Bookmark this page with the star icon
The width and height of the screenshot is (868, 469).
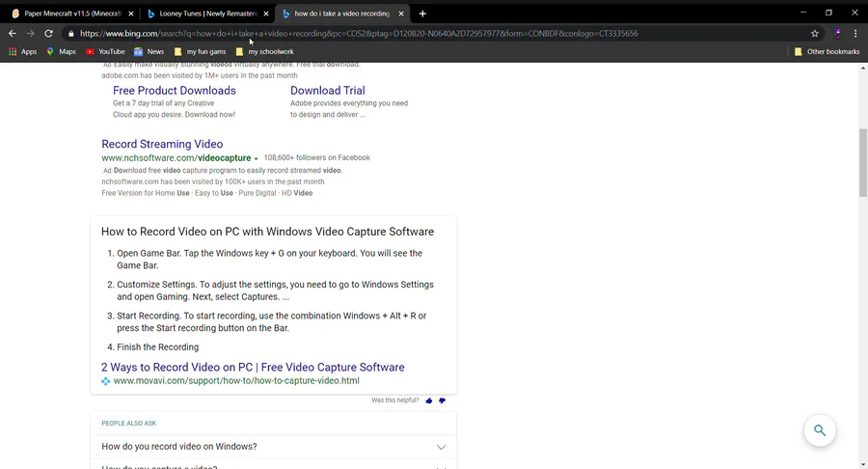coord(815,33)
